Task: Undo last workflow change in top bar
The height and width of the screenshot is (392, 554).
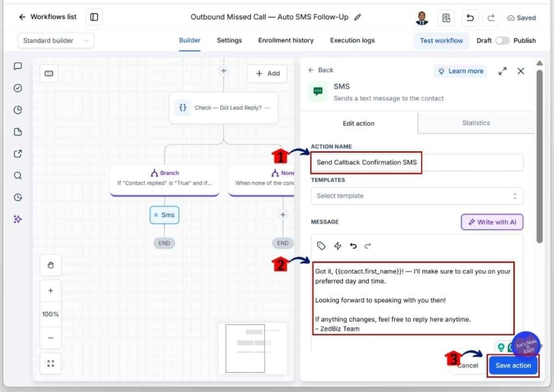Action: 470,18
